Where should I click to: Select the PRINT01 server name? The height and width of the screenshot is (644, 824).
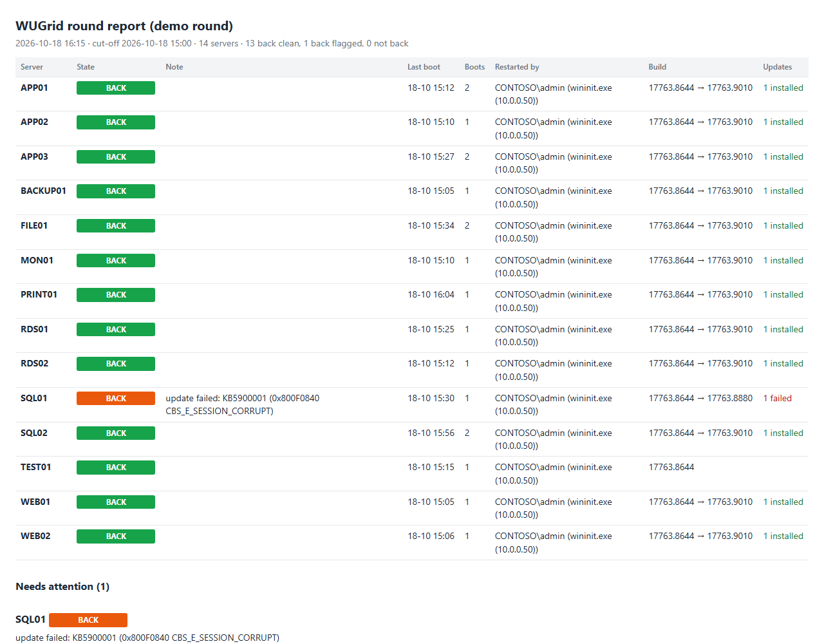point(39,294)
